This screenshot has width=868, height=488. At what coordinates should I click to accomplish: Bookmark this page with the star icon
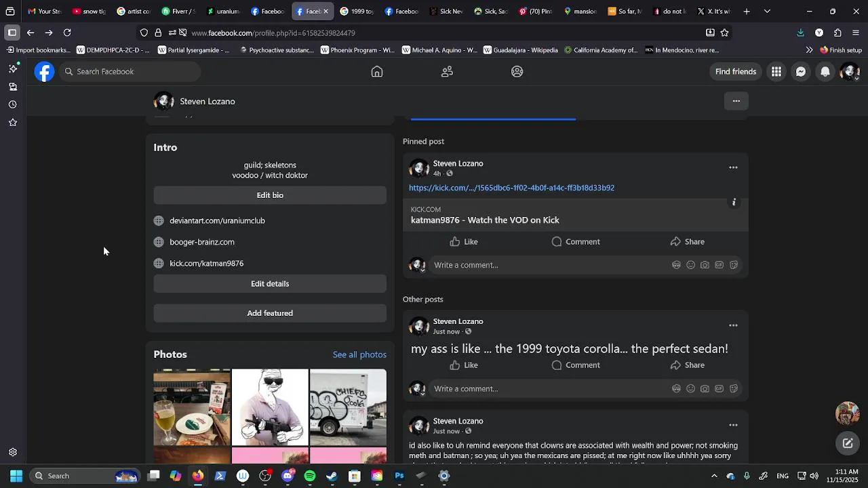(725, 33)
